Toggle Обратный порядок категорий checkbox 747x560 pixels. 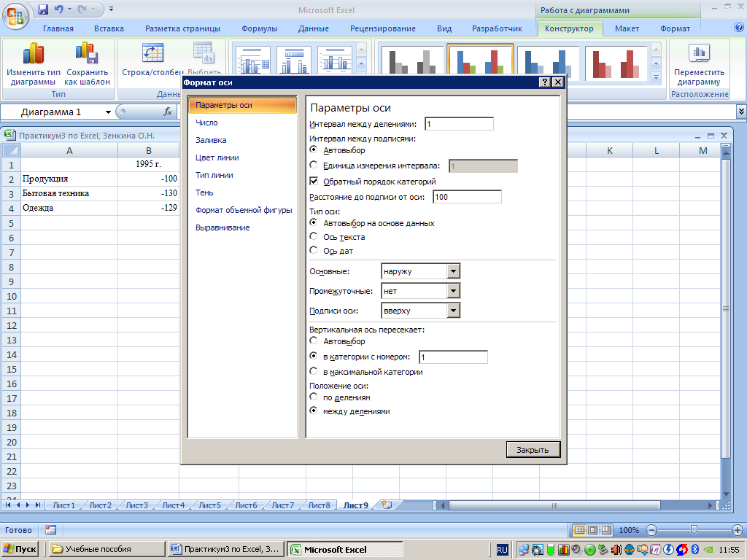[314, 181]
